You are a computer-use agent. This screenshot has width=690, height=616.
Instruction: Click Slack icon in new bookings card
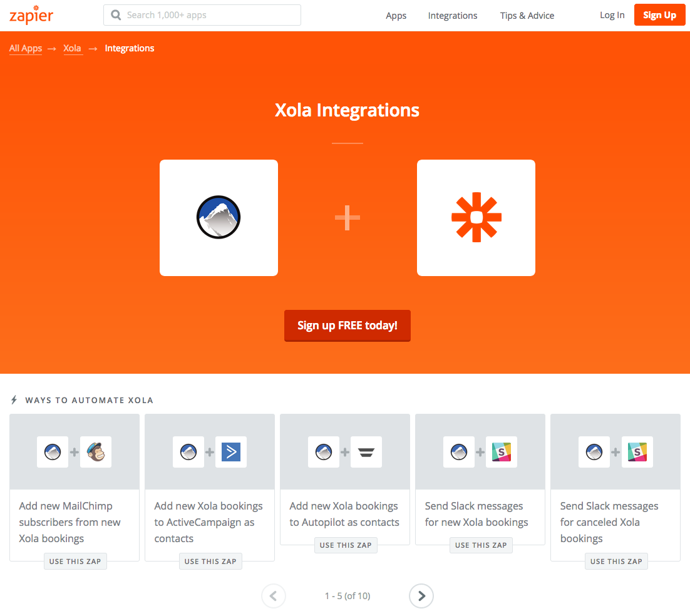click(x=501, y=452)
